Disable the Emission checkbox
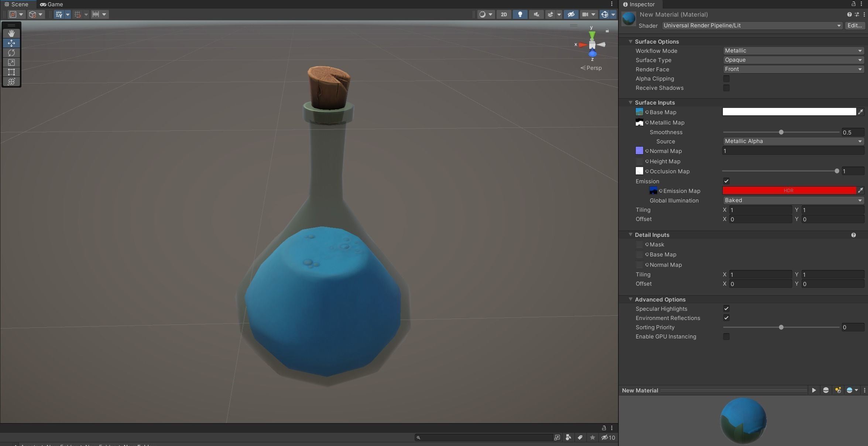This screenshot has width=868, height=446. [726, 181]
